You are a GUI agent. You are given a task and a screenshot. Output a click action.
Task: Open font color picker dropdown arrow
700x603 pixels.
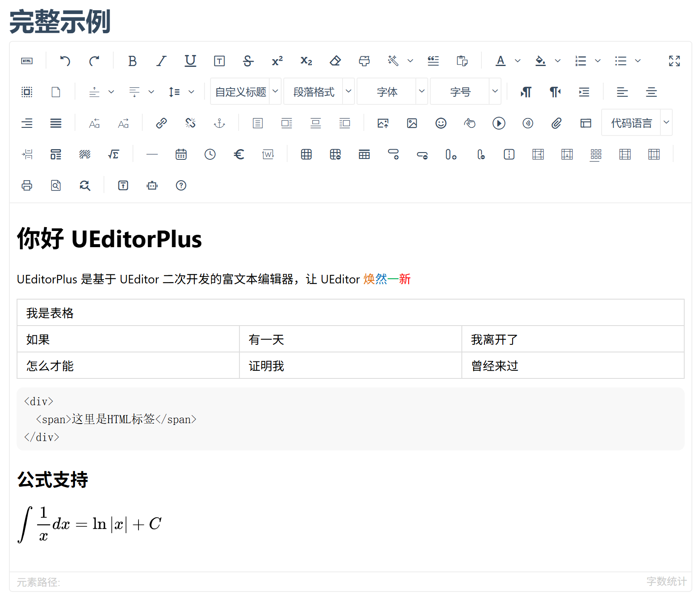pos(518,61)
